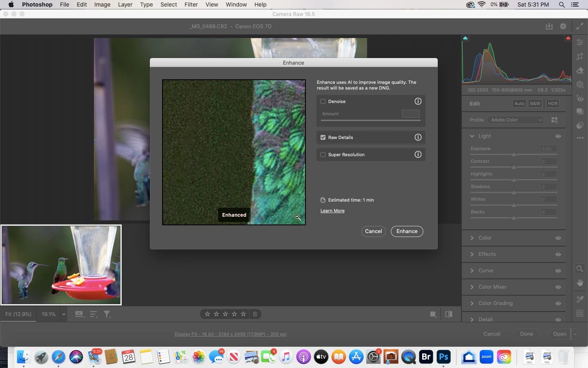Screen dimensions: 588x368
Task: Collapse the Light panel section
Action: (x=472, y=136)
